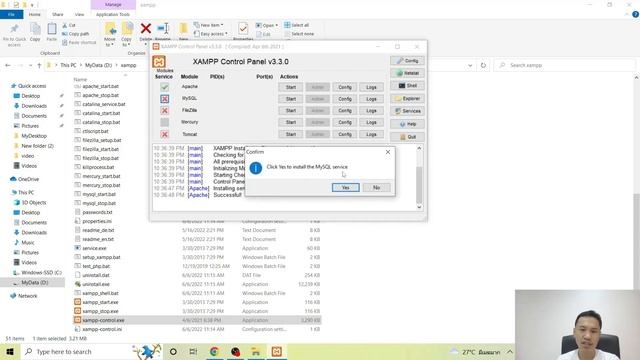This screenshot has height=360, width=640.
Task: Close the Confirm dialog with X
Action: [388, 152]
